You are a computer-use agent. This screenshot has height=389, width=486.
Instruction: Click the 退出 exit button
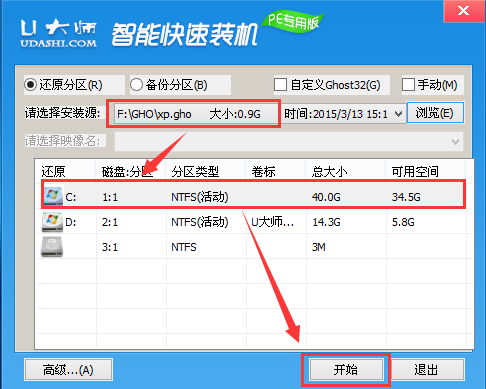427,370
